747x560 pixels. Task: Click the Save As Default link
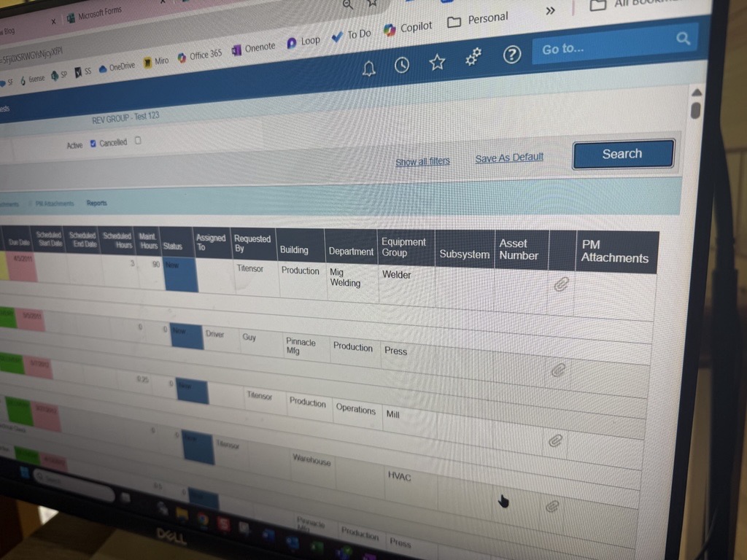[x=509, y=157]
